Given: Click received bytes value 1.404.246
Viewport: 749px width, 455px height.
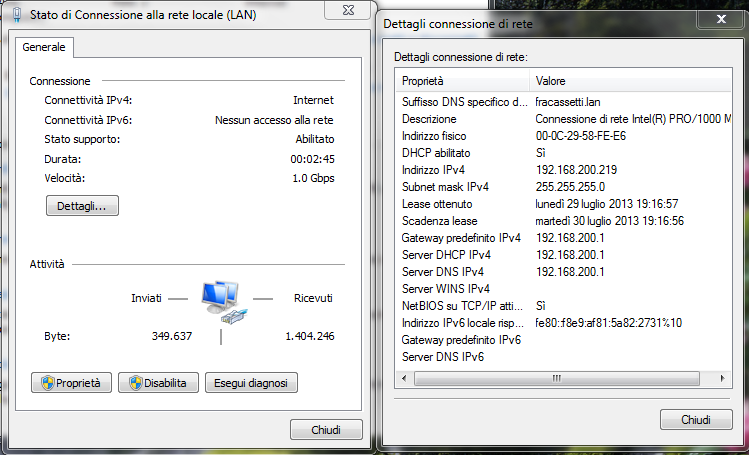Looking at the screenshot, I should coord(310,336).
